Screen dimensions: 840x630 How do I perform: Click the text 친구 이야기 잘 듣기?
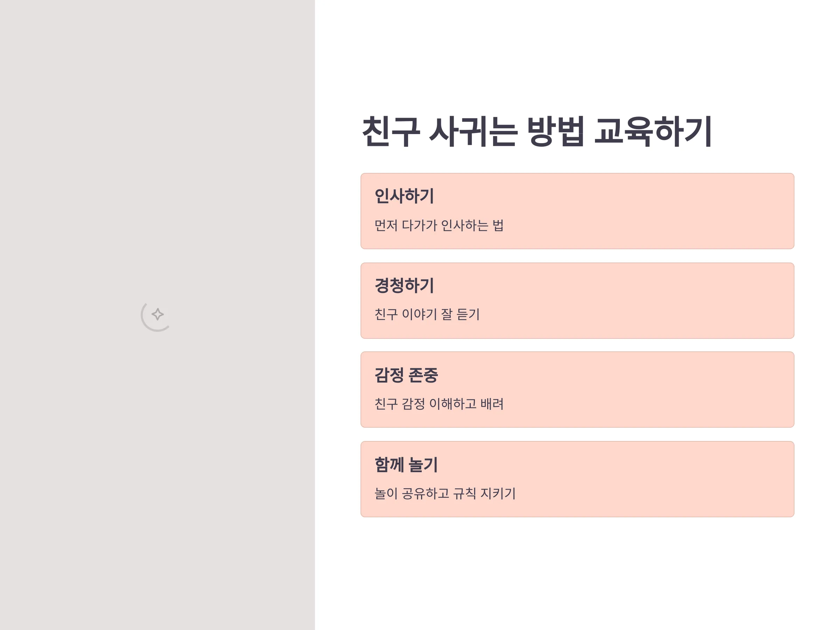[427, 314]
